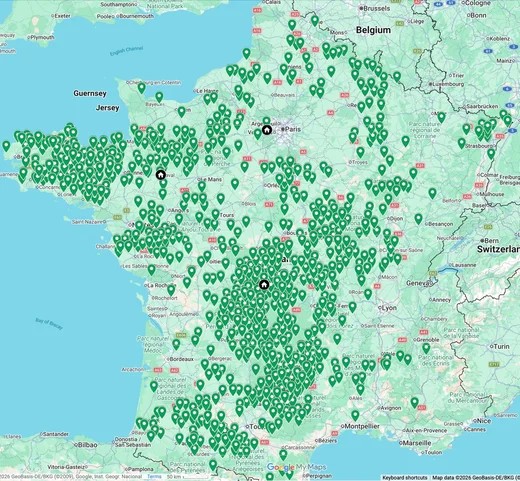Open the central France house marker
520x481 pixels.
pos(264,285)
